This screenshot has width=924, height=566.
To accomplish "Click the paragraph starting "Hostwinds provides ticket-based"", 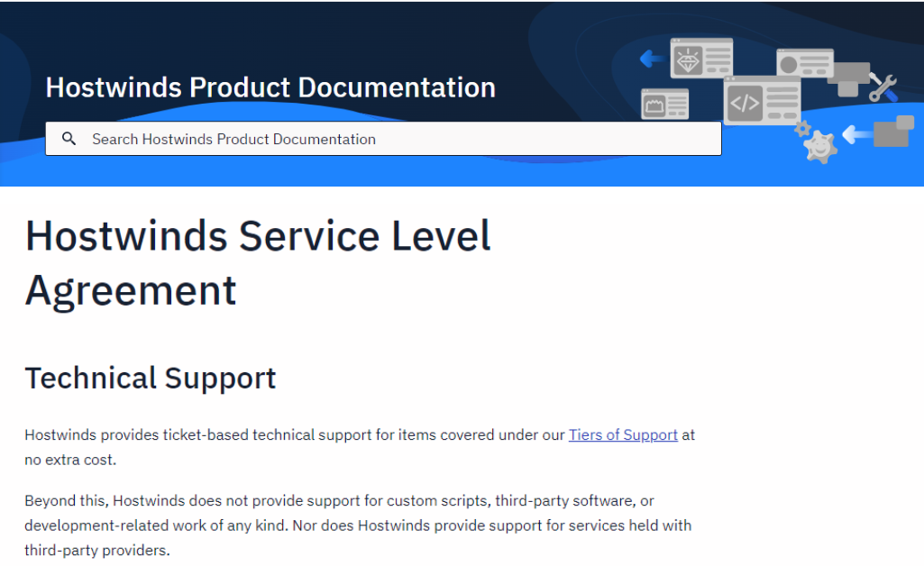I will (x=360, y=447).
